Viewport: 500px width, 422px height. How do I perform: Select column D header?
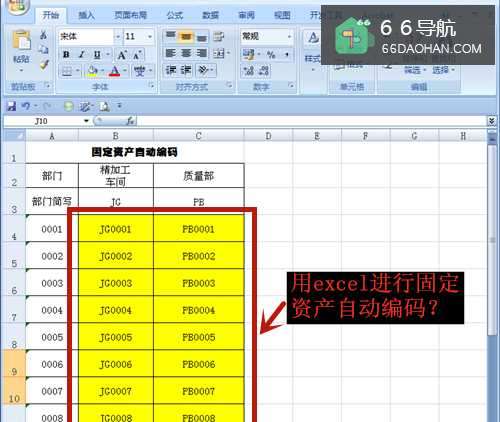268,136
